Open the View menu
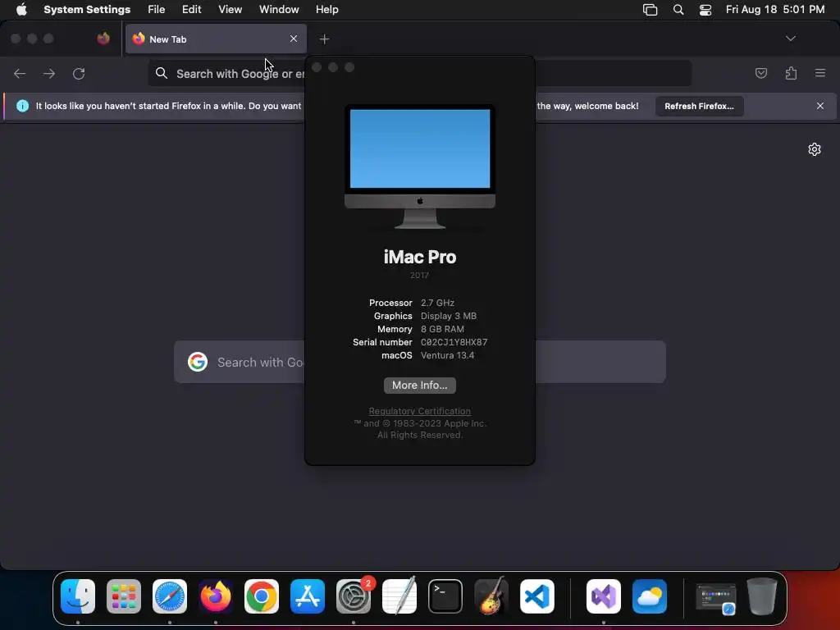 [x=230, y=9]
